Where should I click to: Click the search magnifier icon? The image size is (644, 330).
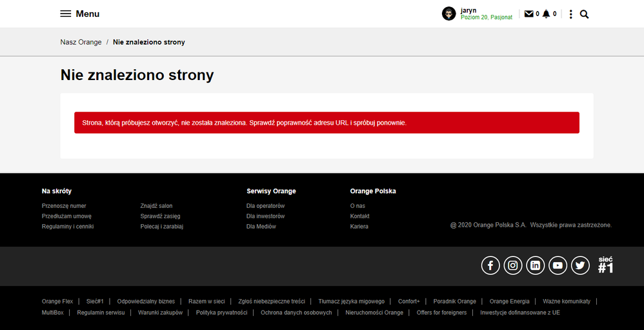(584, 14)
